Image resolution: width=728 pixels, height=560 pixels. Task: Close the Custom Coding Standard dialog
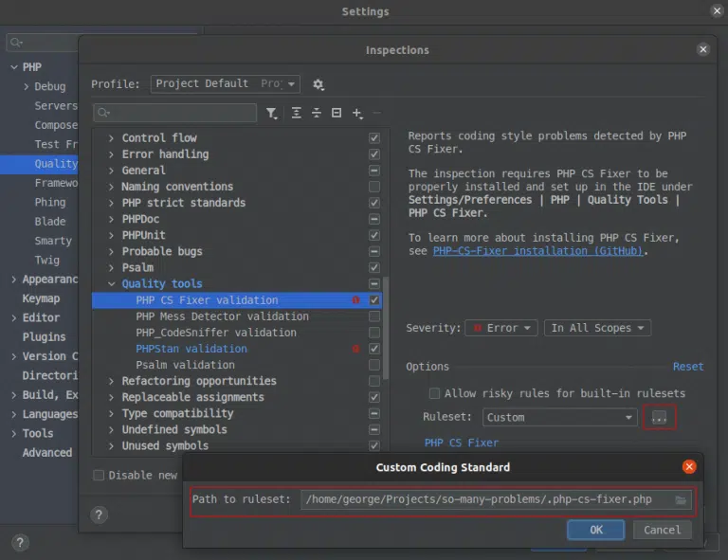(689, 467)
